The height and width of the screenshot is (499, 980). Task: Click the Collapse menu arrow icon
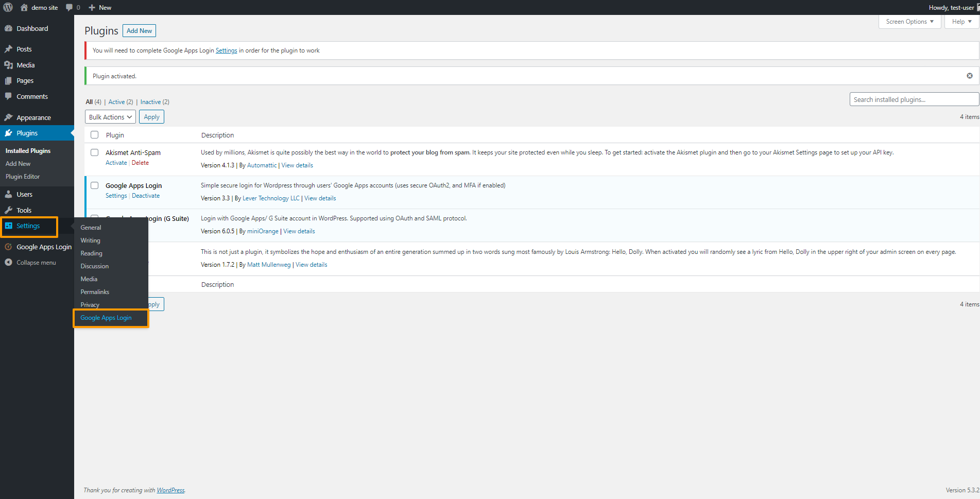[8, 262]
